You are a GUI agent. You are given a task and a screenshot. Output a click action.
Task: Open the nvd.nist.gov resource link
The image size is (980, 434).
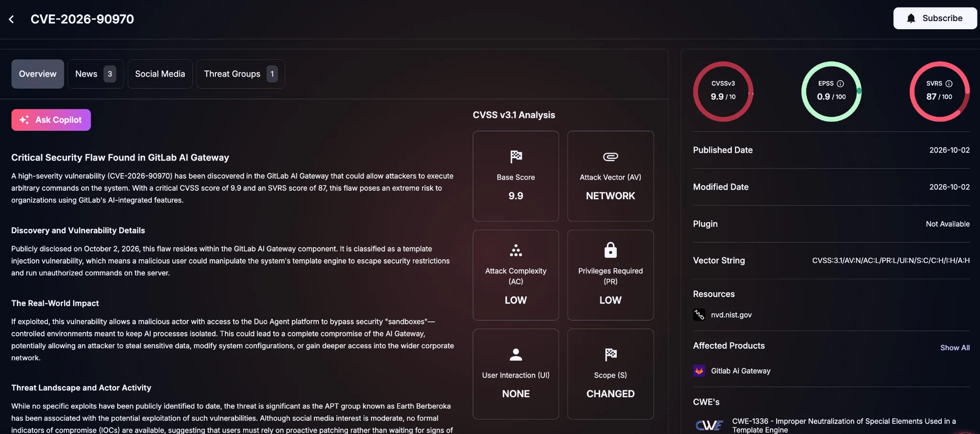coord(731,315)
